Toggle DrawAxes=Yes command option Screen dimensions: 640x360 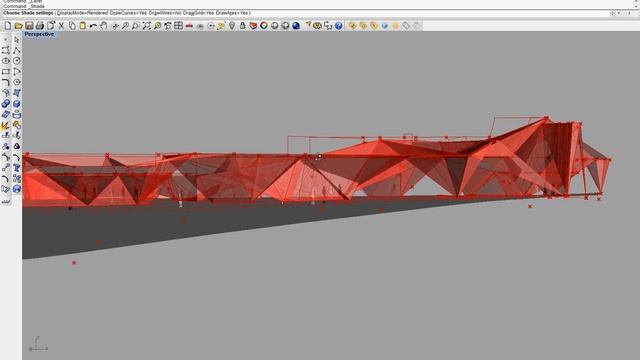232,13
